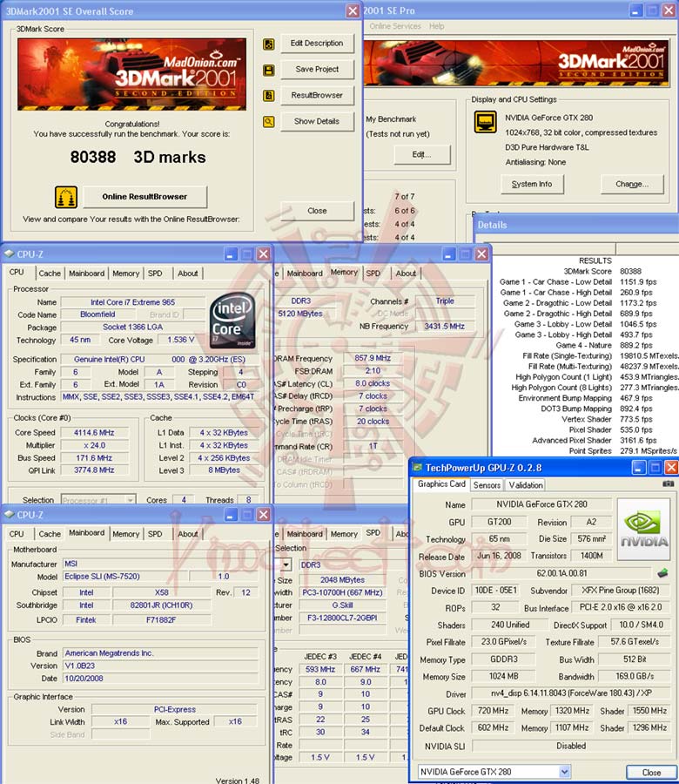Image resolution: width=679 pixels, height=784 pixels.
Task: Click the GPU-Z Close button
Action: [651, 772]
